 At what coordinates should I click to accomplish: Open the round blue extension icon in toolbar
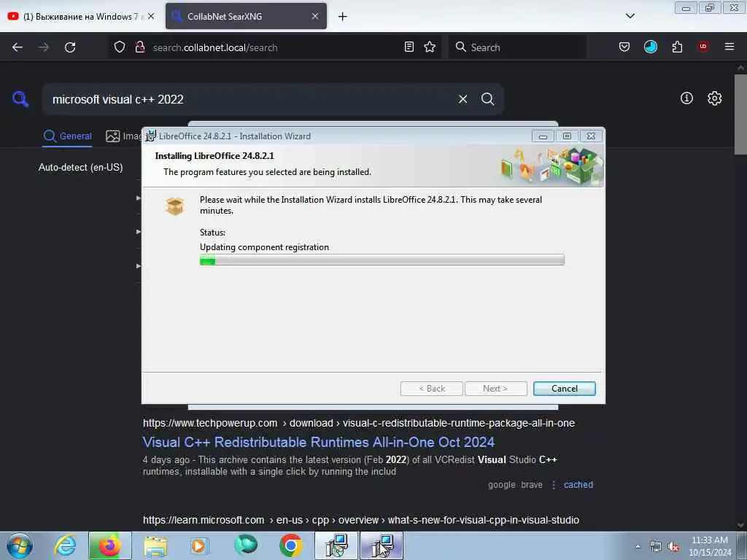[x=650, y=47]
